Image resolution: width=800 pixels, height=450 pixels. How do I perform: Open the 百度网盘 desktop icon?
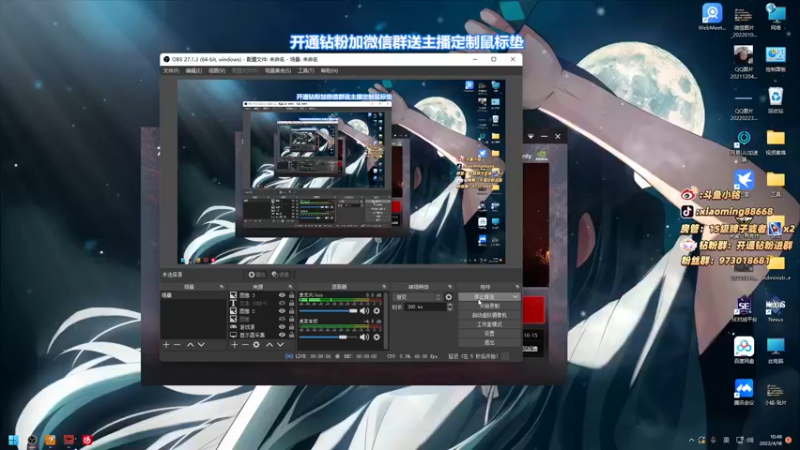[744, 350]
